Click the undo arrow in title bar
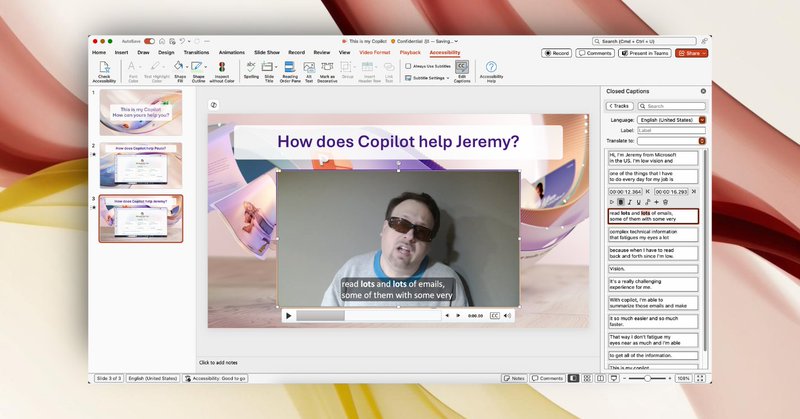Image resolution: width=800 pixels, height=419 pixels. click(x=182, y=41)
